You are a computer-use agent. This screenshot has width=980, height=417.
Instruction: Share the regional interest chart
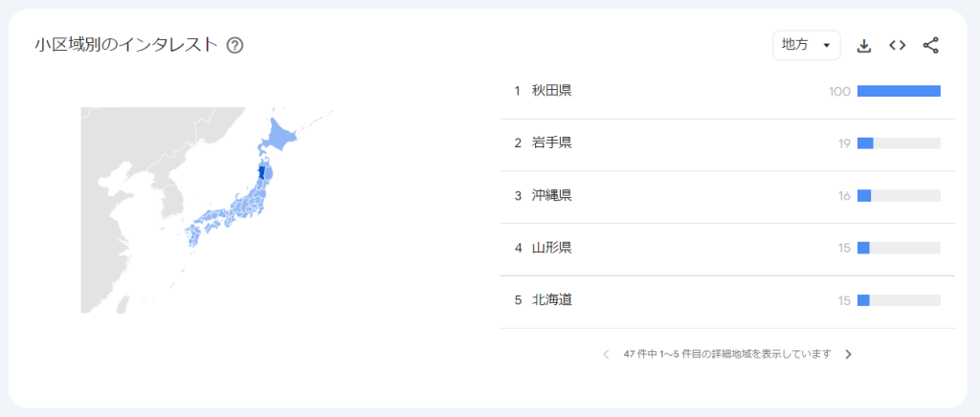click(x=930, y=45)
